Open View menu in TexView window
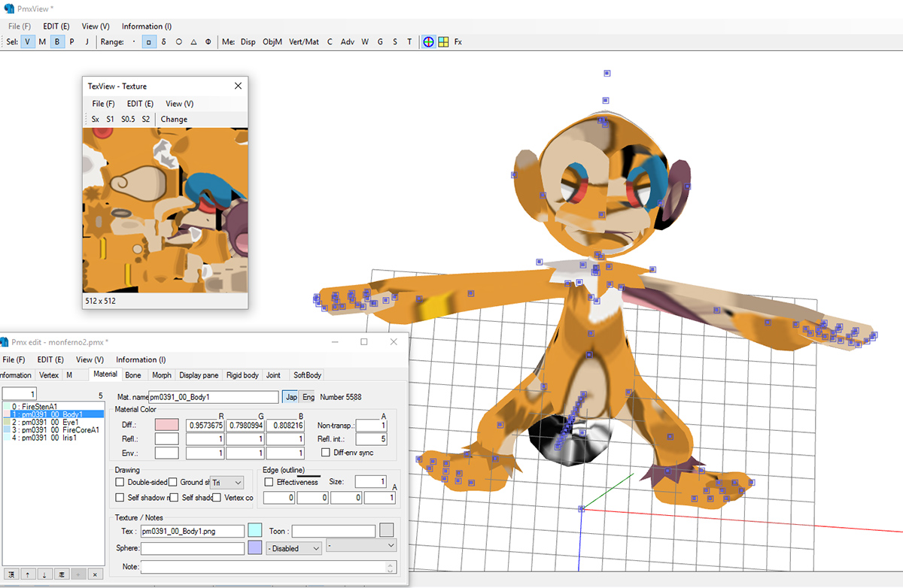 coord(179,104)
